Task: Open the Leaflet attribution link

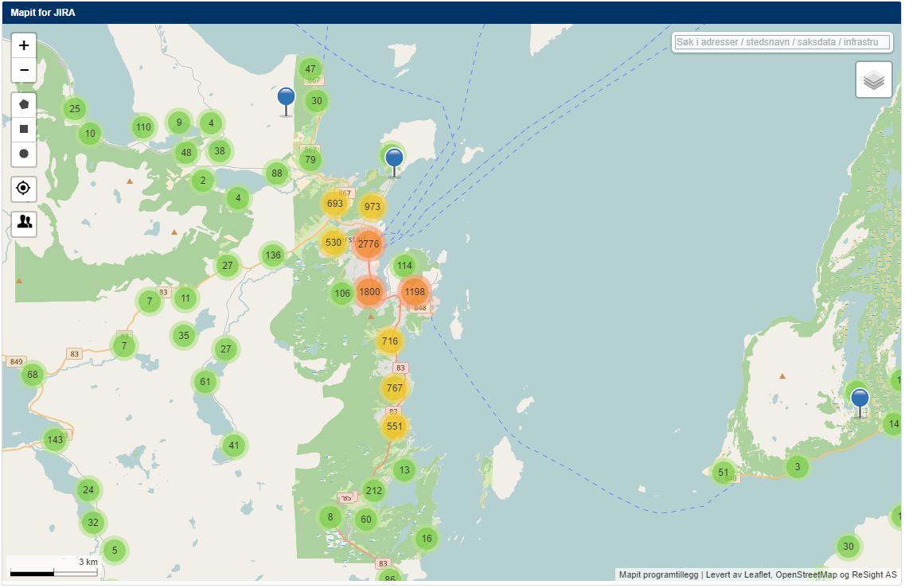Action: 757,574
